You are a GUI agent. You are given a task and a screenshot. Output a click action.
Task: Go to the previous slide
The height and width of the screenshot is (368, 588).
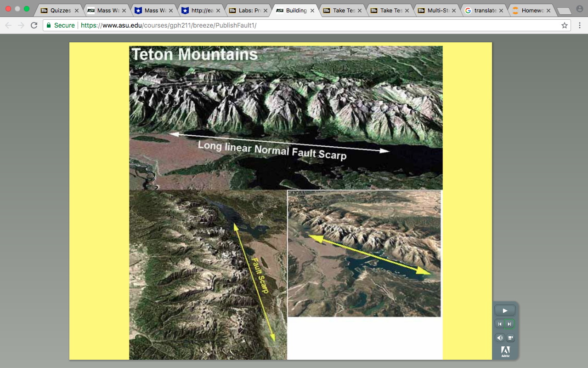[499, 324]
